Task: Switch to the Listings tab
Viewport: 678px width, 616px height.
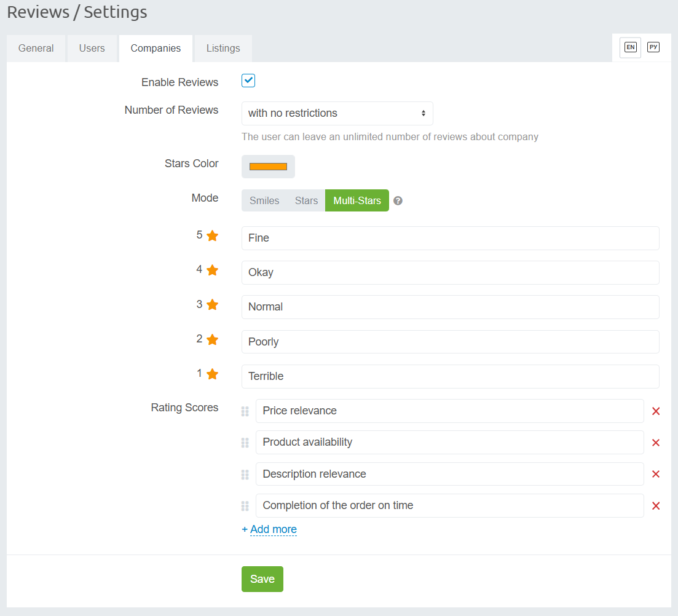Action: coord(223,48)
